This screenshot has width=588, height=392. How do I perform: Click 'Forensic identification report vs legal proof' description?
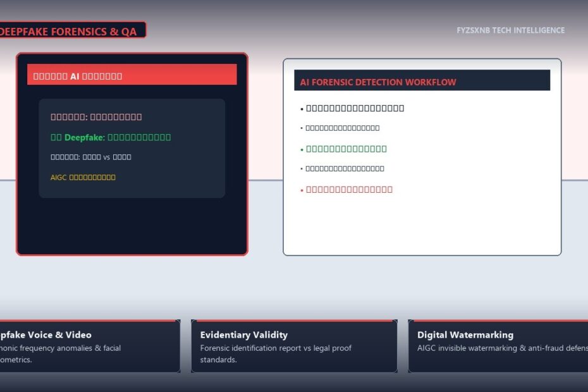(x=276, y=353)
